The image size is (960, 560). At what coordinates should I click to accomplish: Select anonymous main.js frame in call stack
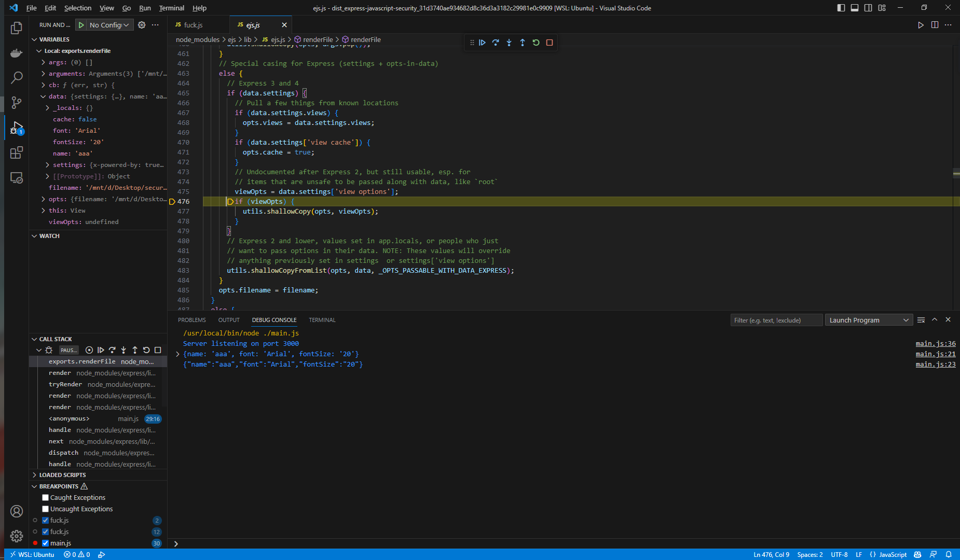tap(98, 418)
